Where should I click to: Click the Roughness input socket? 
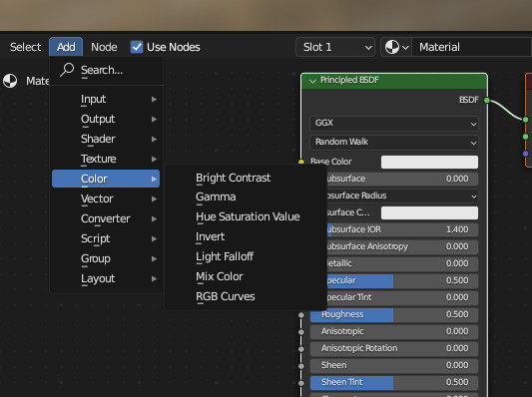tap(301, 315)
